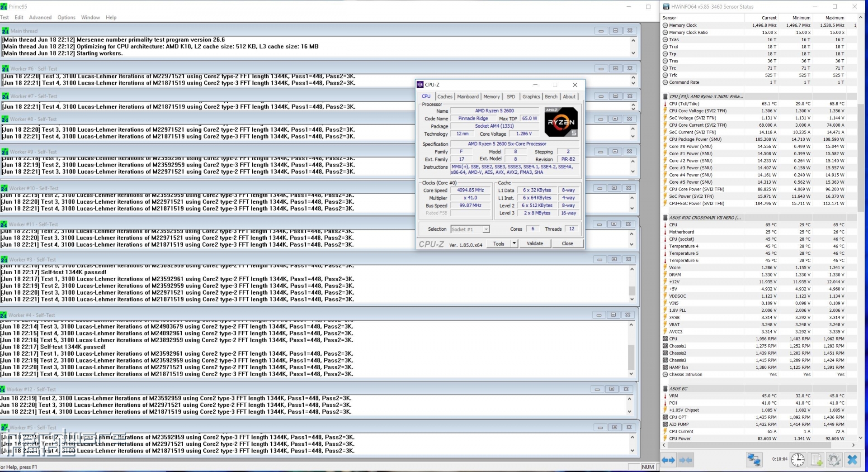Start logging with the HWiNFO sheet-plus icon
Screen dimensions: 868x472
(x=816, y=460)
